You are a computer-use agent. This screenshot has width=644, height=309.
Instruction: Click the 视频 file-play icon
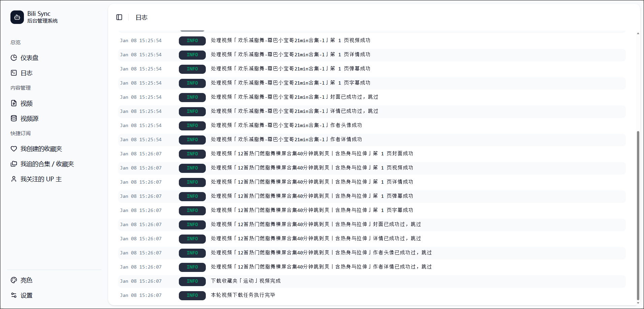14,103
